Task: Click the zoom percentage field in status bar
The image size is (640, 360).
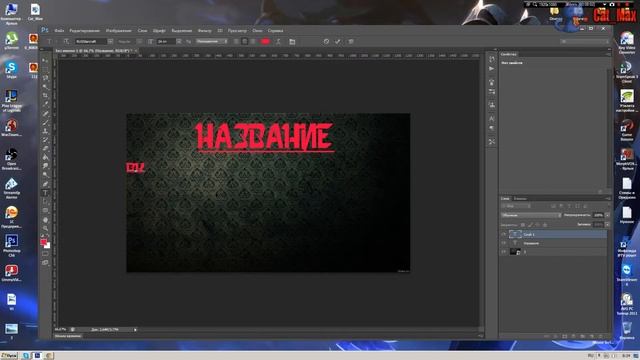Action: [60, 329]
